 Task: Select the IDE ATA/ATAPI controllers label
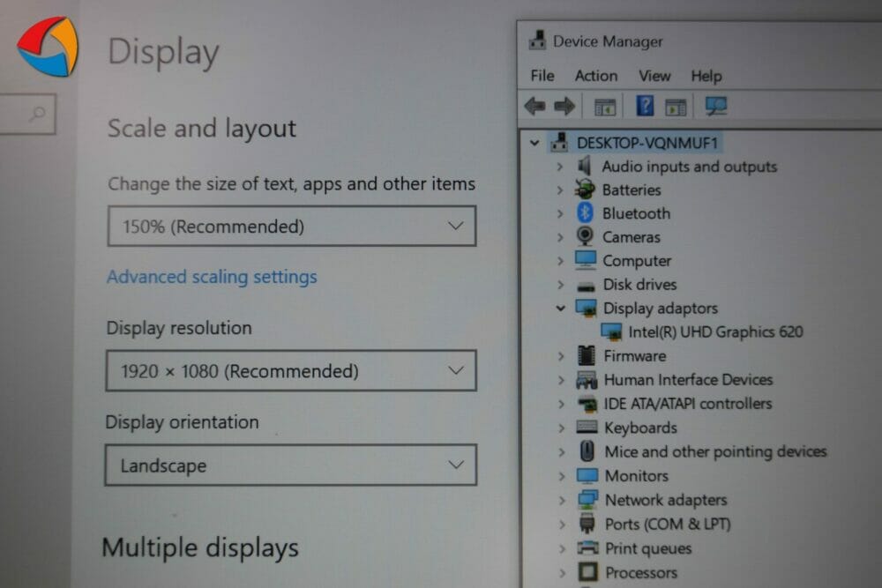[x=688, y=404]
